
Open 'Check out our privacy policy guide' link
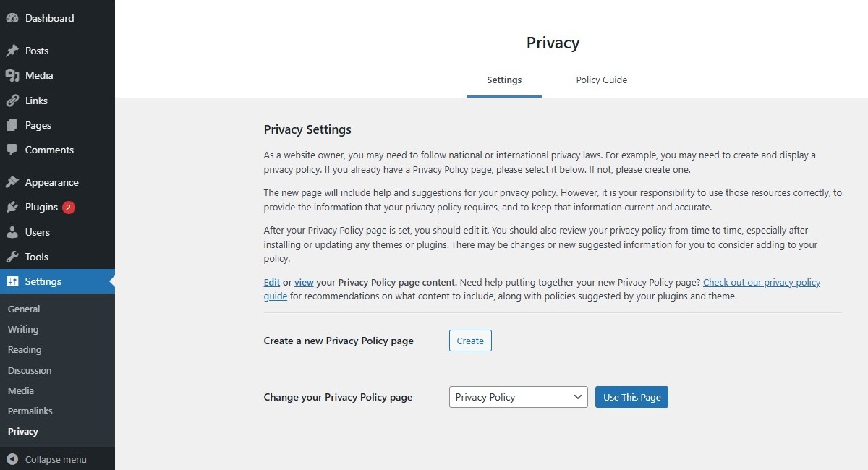click(762, 283)
